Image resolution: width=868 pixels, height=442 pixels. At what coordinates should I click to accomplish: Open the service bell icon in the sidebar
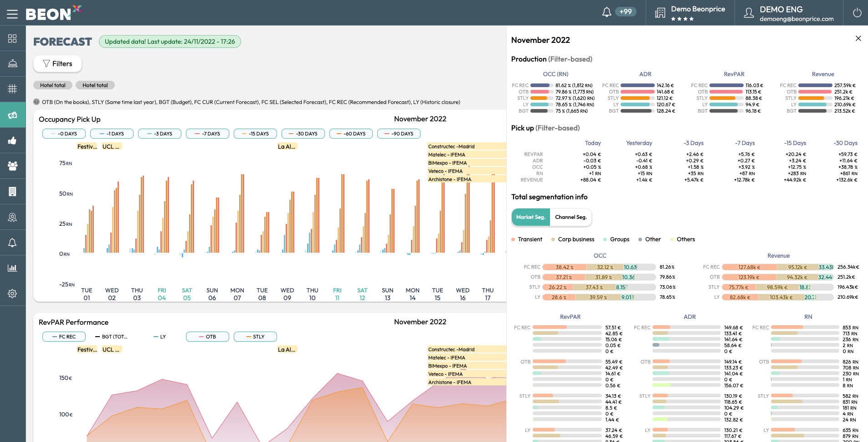pos(12,63)
